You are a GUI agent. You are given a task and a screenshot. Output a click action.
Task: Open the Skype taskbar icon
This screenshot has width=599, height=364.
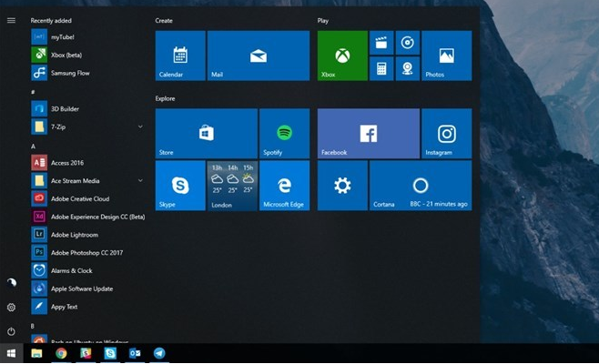point(110,353)
